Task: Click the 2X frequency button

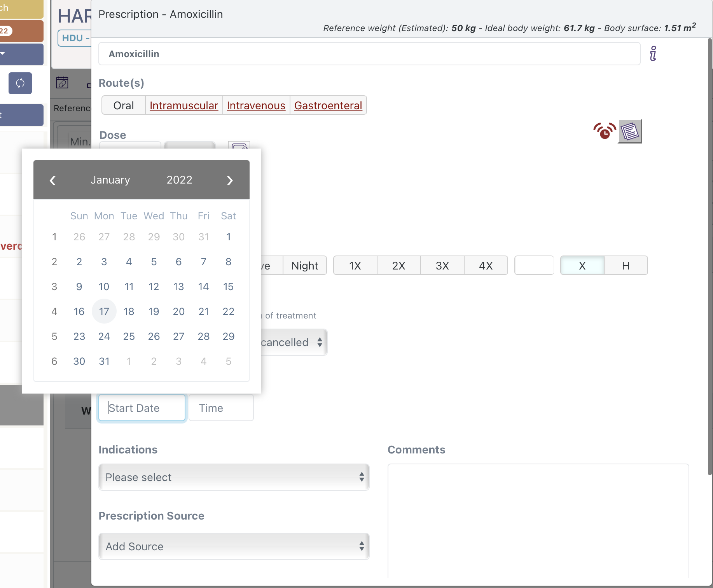Action: 398,265
